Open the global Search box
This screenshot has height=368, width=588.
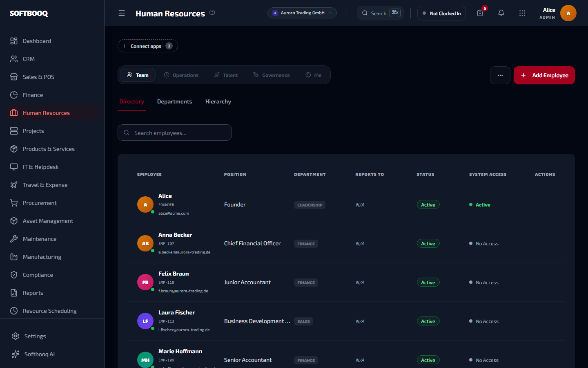(380, 13)
